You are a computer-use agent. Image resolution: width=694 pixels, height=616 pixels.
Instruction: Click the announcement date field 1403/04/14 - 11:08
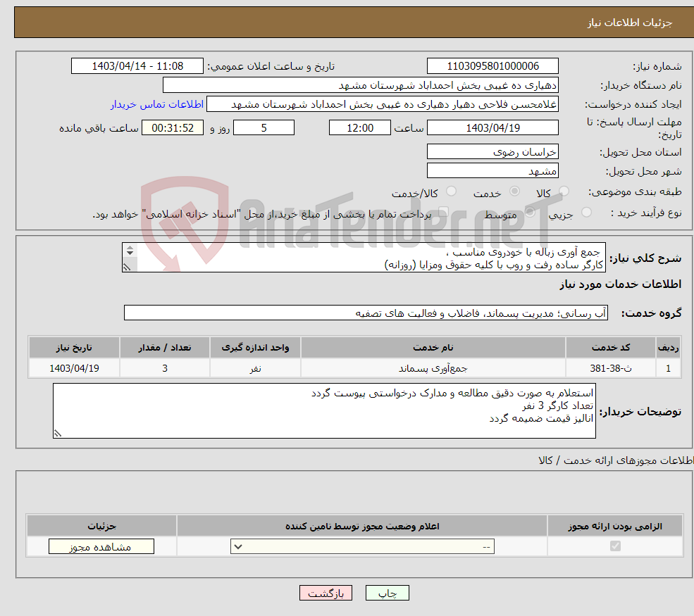[137, 66]
